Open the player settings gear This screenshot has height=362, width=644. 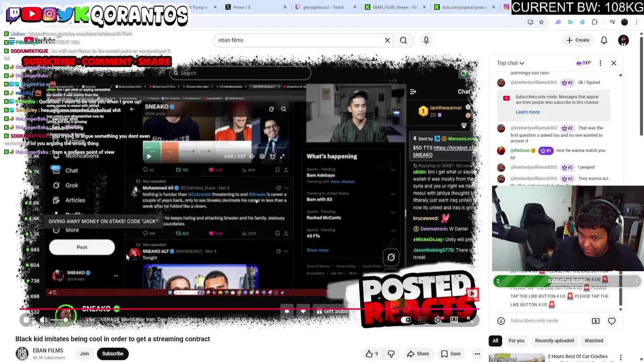(x=438, y=320)
